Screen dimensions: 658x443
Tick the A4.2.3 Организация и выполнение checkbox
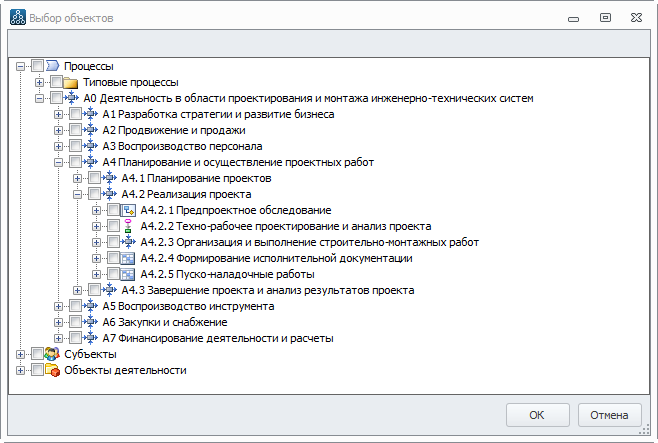coord(113,242)
